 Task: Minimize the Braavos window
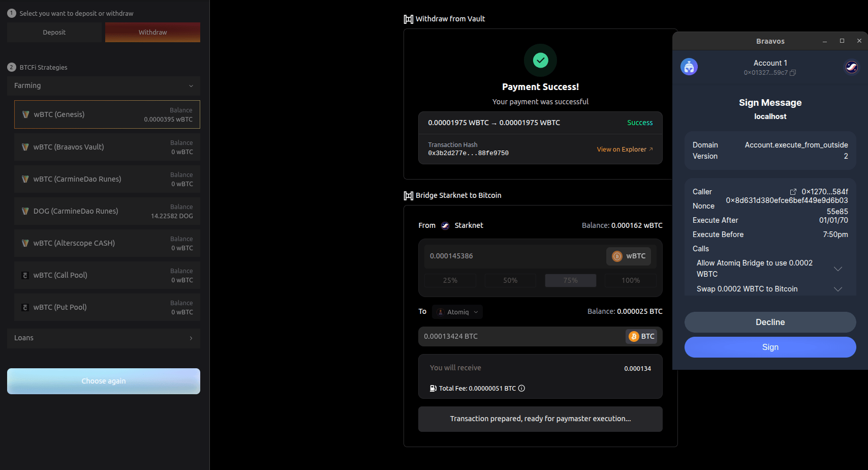pos(825,41)
